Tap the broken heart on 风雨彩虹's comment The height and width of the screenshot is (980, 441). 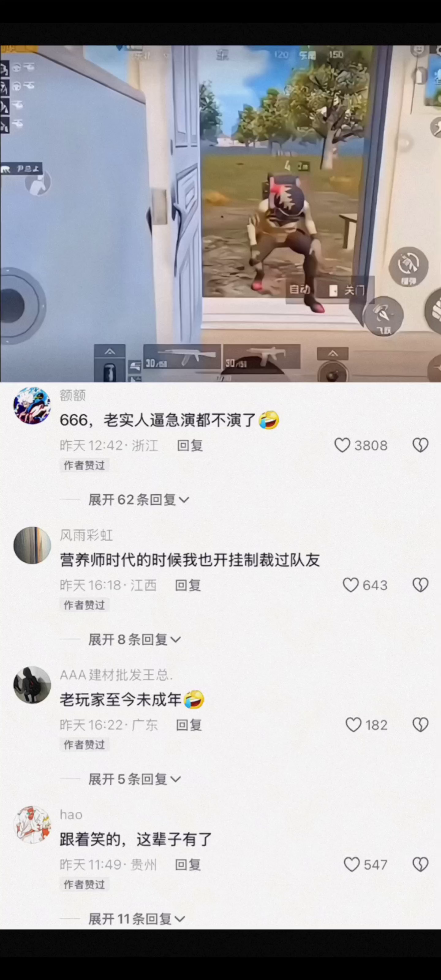point(420,585)
